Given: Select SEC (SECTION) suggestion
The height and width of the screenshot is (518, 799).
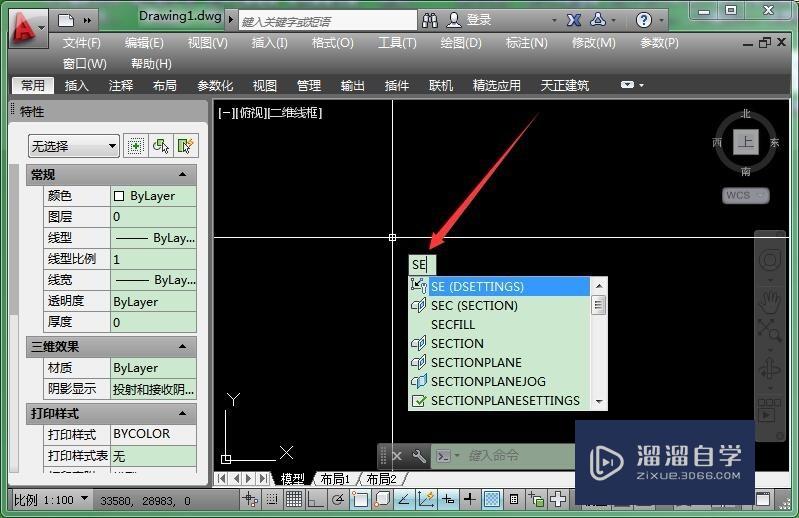Looking at the screenshot, I should [499, 306].
